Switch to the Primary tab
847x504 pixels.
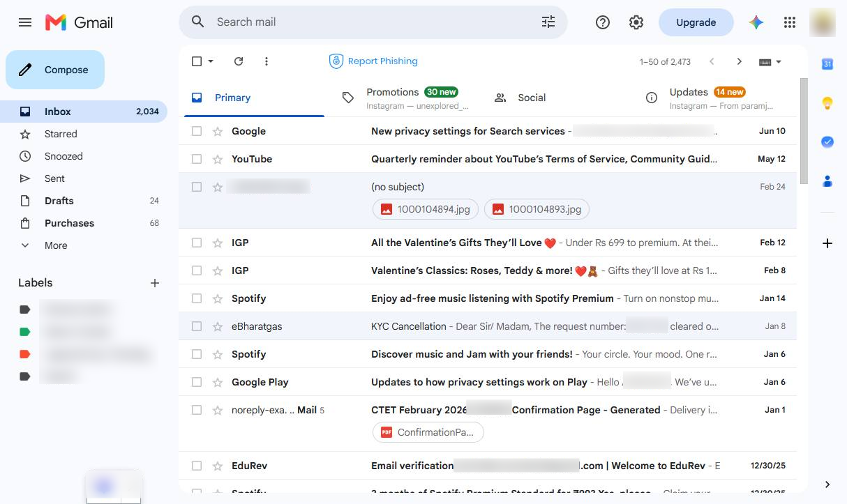click(x=253, y=98)
